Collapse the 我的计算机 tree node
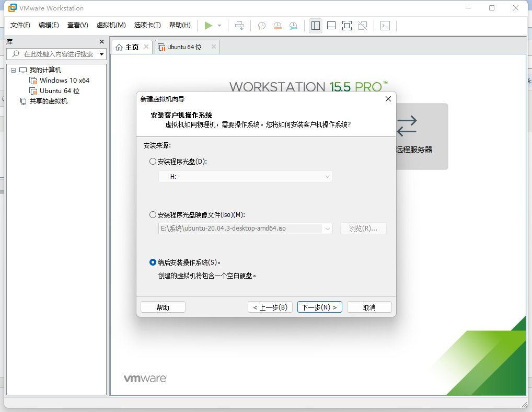This screenshot has width=532, height=412. coord(13,70)
